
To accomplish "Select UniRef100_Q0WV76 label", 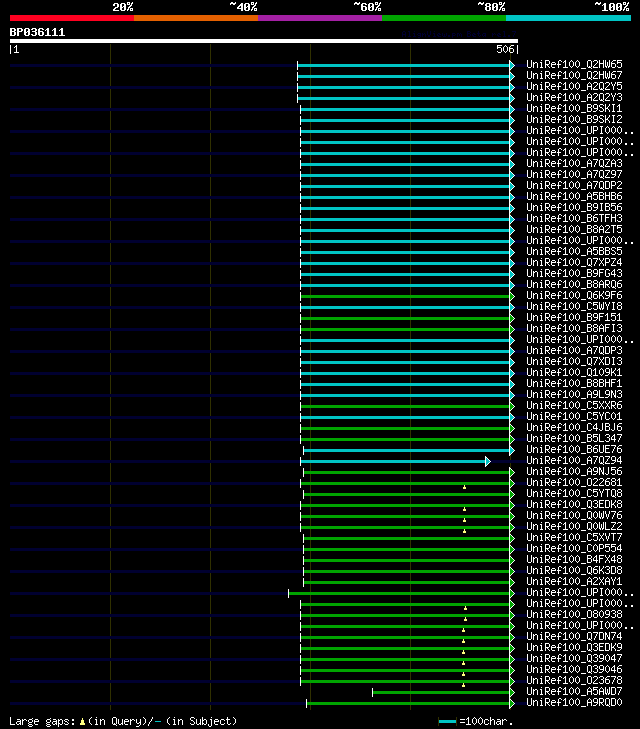I will click(574, 516).
